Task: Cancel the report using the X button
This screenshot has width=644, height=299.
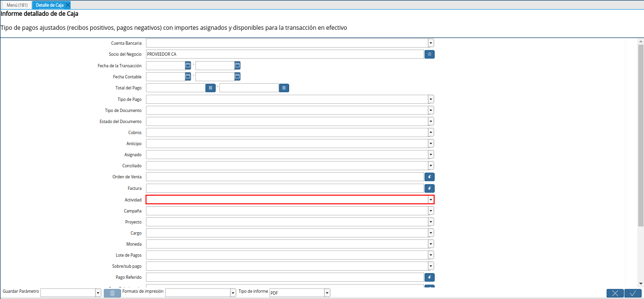Action: (x=615, y=293)
